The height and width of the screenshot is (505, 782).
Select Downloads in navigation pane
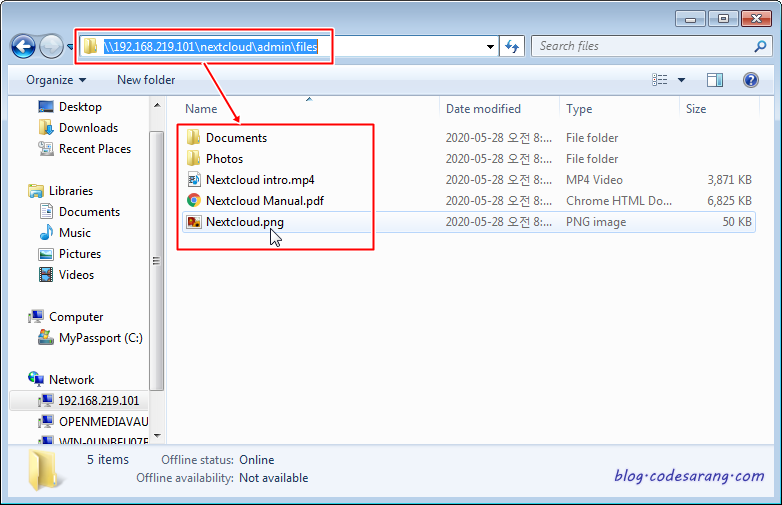[x=88, y=128]
